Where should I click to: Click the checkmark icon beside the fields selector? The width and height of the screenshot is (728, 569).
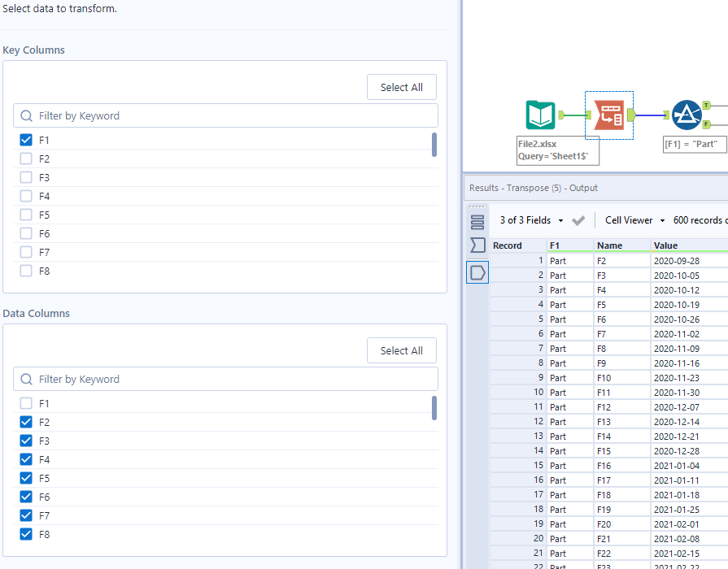coord(578,219)
